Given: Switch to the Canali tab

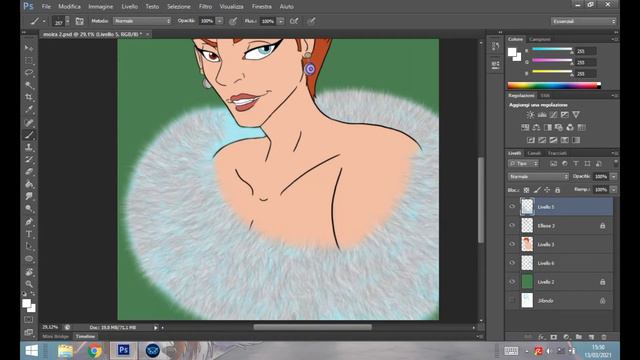Looking at the screenshot, I should tap(534, 153).
